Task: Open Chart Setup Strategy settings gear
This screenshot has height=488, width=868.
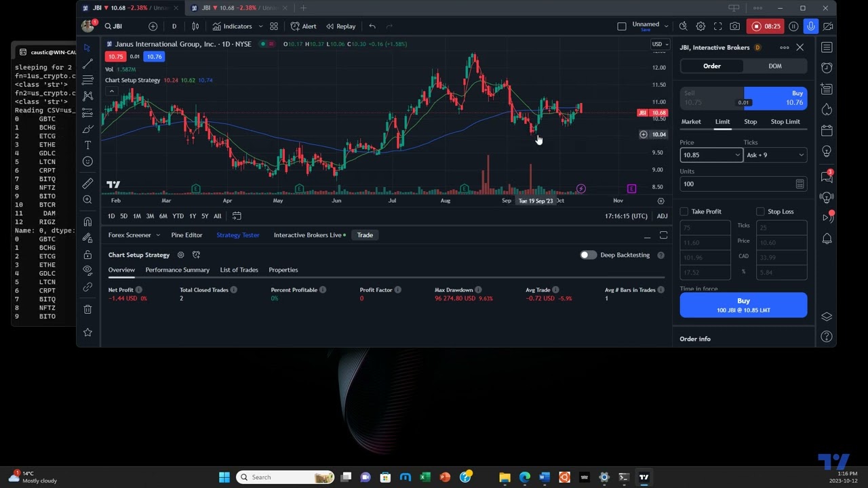Action: 180,255
